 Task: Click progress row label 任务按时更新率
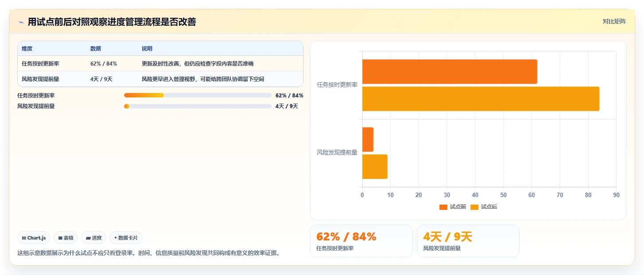point(36,95)
